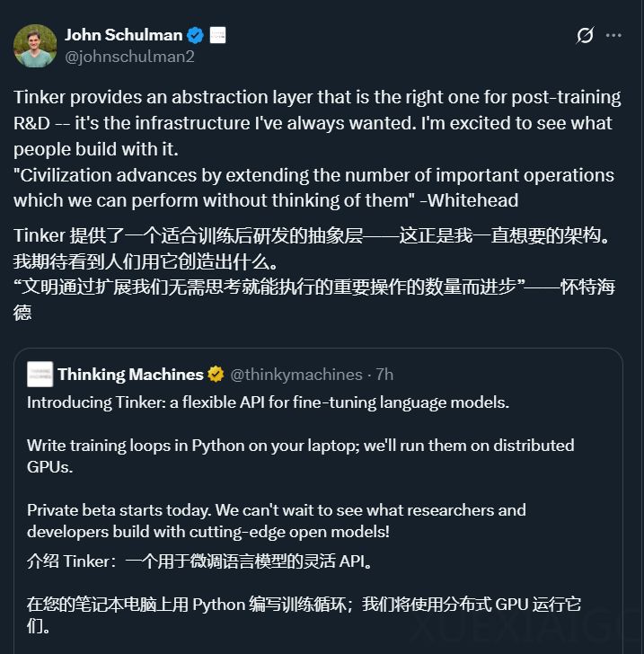Viewport: 644px width, 654px height.
Task: Click the John Schulman display name
Action: tap(123, 35)
